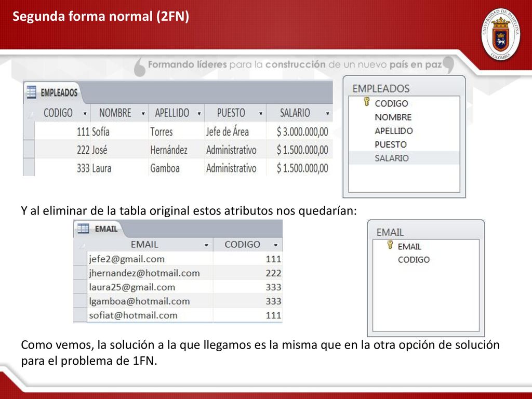Open the CODIGO column dropdown in EMAIL table
The width and height of the screenshot is (532, 399).
coord(275,245)
